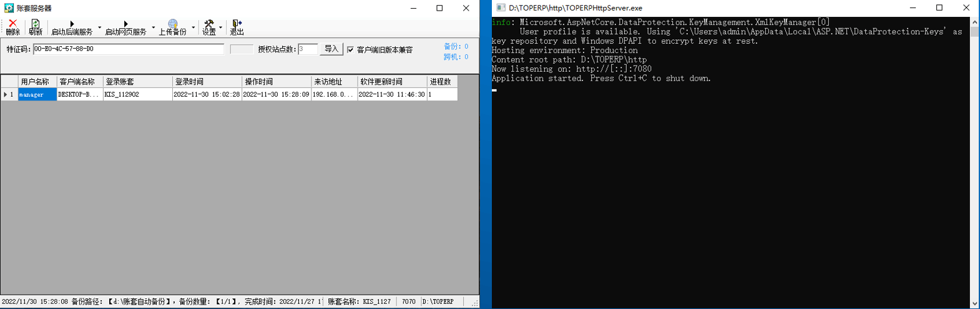Click the 上传备份 upload backup icon
This screenshot has height=309, width=980.
click(x=172, y=27)
